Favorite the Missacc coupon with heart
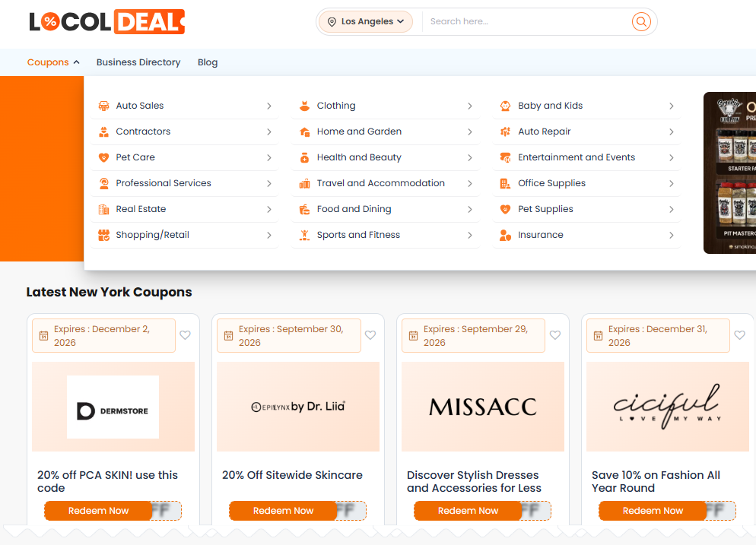756x545 pixels. tap(555, 335)
